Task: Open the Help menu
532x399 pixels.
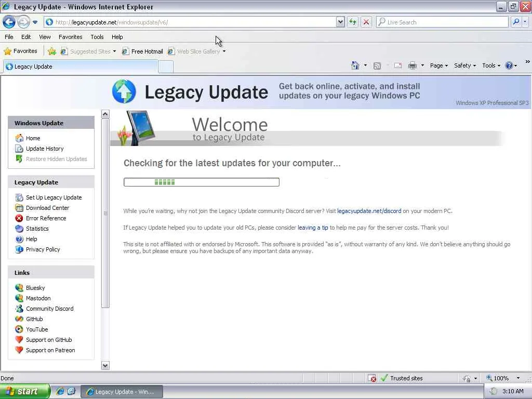Action: (117, 37)
